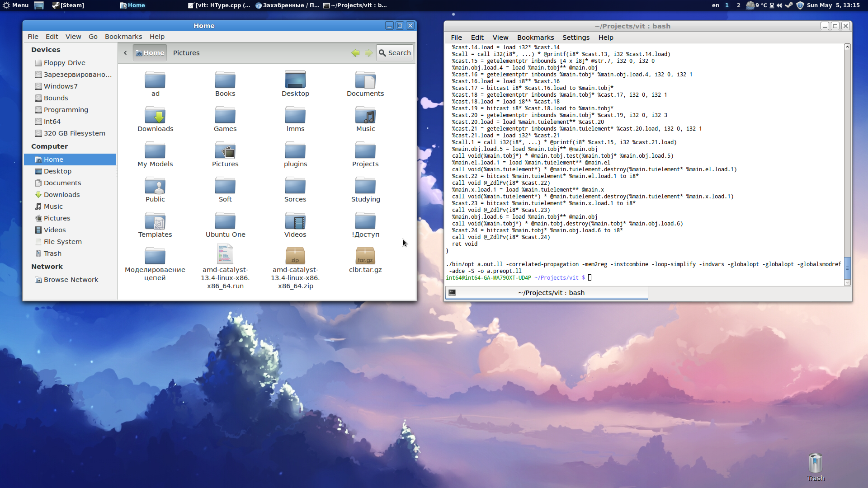Image resolution: width=868 pixels, height=488 pixels.
Task: Switch to workspace 2 in panel
Action: pos(739,5)
